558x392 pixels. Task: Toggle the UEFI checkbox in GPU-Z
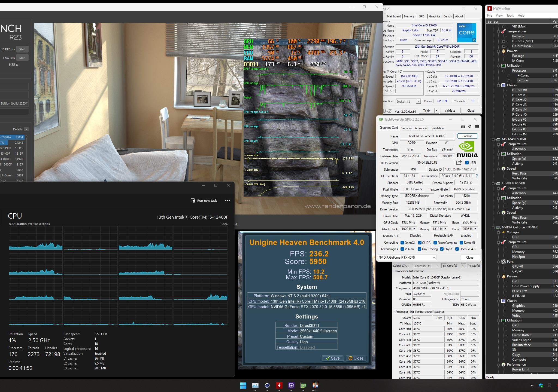click(467, 163)
